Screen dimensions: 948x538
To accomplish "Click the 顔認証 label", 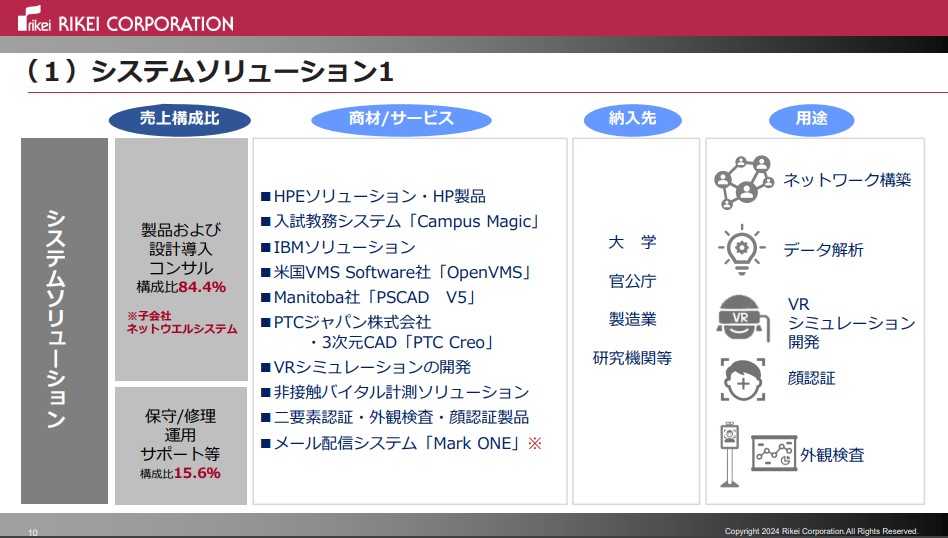I will [811, 378].
